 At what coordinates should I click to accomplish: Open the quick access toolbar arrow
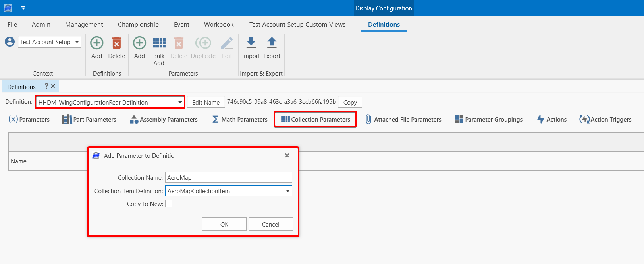[x=23, y=8]
